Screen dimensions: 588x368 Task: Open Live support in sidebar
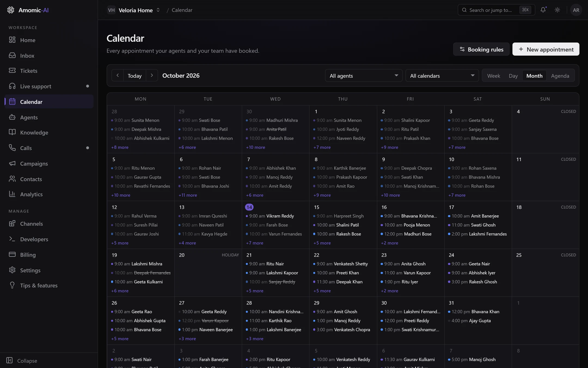pos(49,86)
